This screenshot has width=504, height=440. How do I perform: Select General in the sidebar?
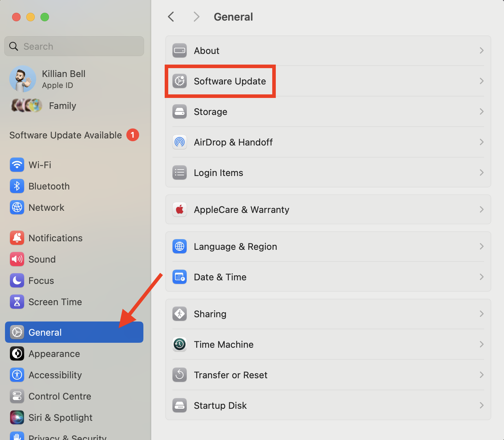click(x=45, y=332)
